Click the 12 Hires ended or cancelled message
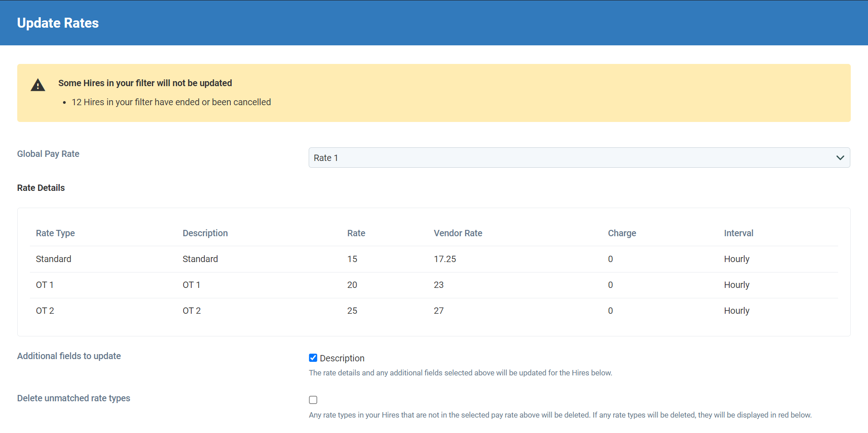This screenshot has height=433, width=868. (171, 102)
